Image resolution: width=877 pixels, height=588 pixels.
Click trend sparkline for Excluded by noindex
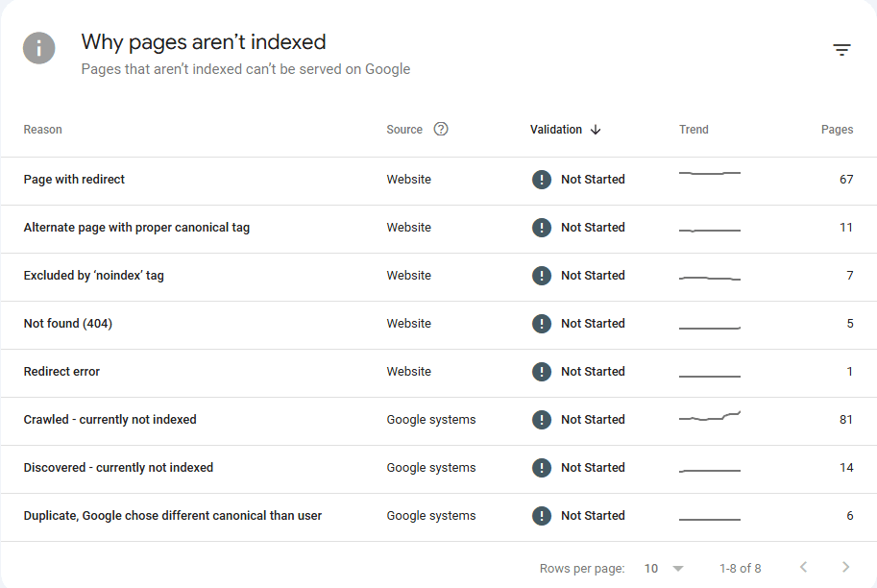[x=709, y=278]
